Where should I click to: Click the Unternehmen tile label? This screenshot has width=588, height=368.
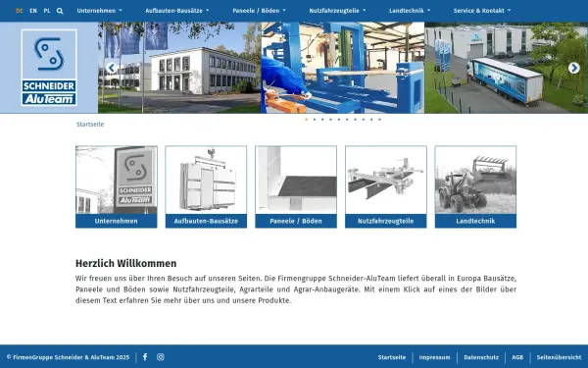click(117, 221)
